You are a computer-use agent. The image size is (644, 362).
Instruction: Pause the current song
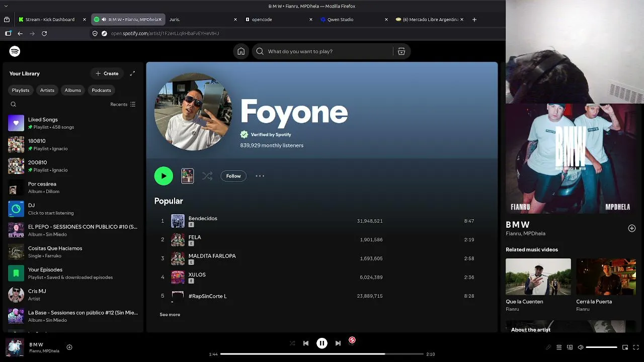tap(322, 343)
